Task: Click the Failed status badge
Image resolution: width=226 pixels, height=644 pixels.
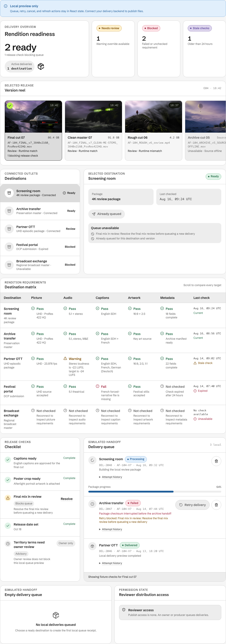Action: click(x=133, y=503)
